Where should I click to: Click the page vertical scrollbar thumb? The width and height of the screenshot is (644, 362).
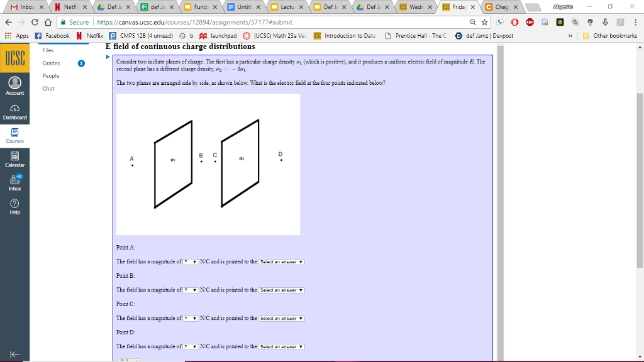coord(640,180)
